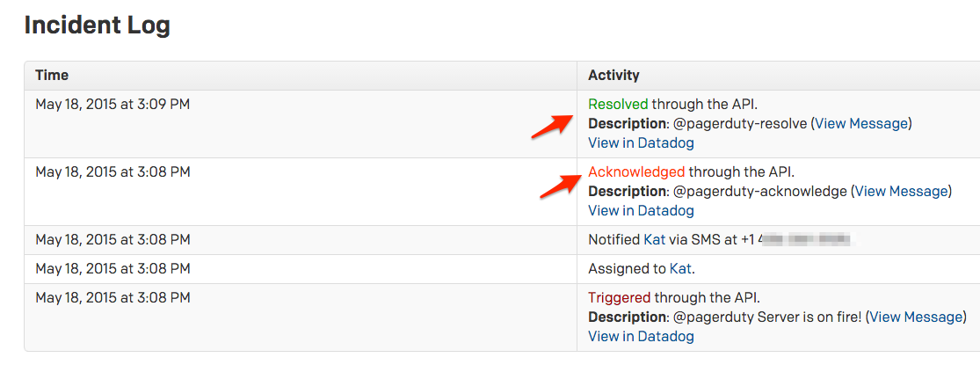The height and width of the screenshot is (372, 980).
Task: Open Kat's profile from the Notified row
Action: coord(655,239)
